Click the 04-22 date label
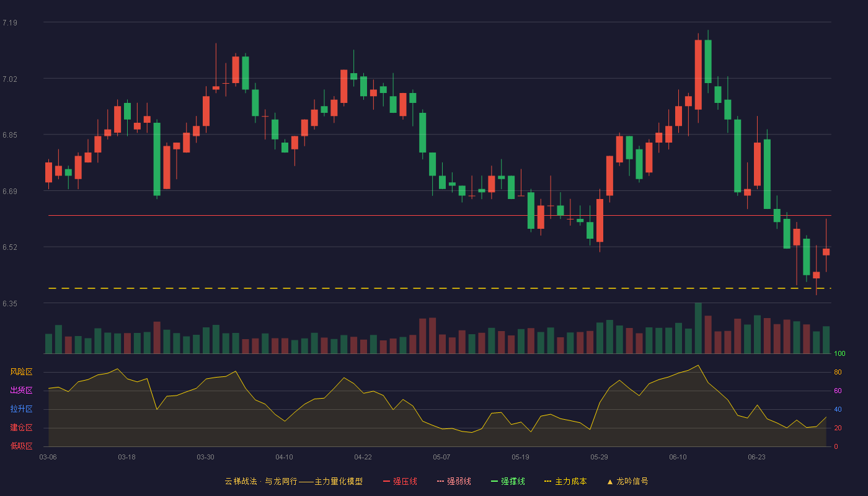This screenshot has height=496, width=868. pyautogui.click(x=363, y=457)
